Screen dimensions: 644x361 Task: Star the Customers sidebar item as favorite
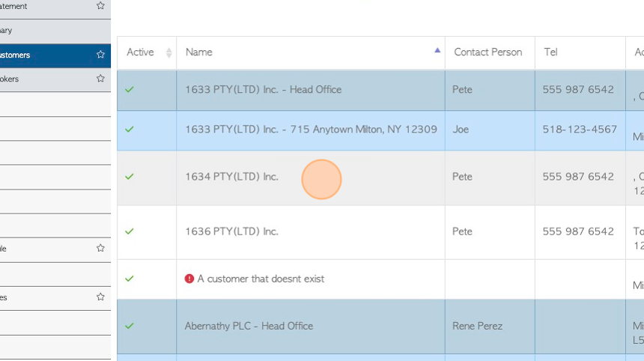(x=100, y=54)
